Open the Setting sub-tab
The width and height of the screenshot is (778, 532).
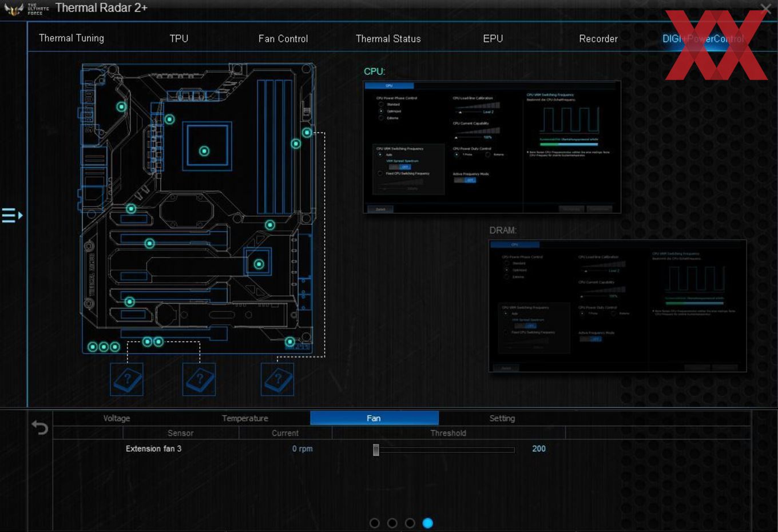point(502,418)
